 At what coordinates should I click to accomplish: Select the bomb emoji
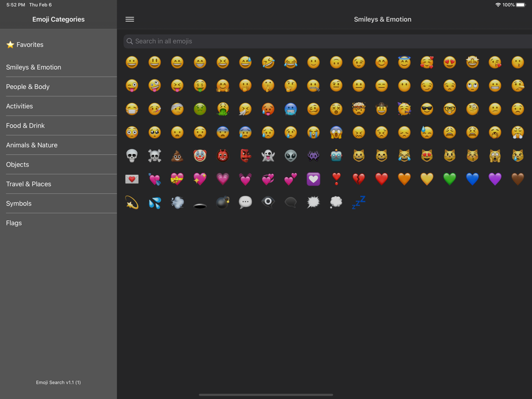pos(222,202)
